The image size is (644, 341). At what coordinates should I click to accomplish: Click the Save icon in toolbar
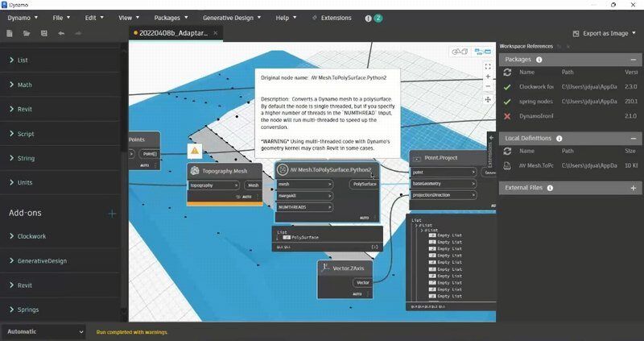point(43,34)
